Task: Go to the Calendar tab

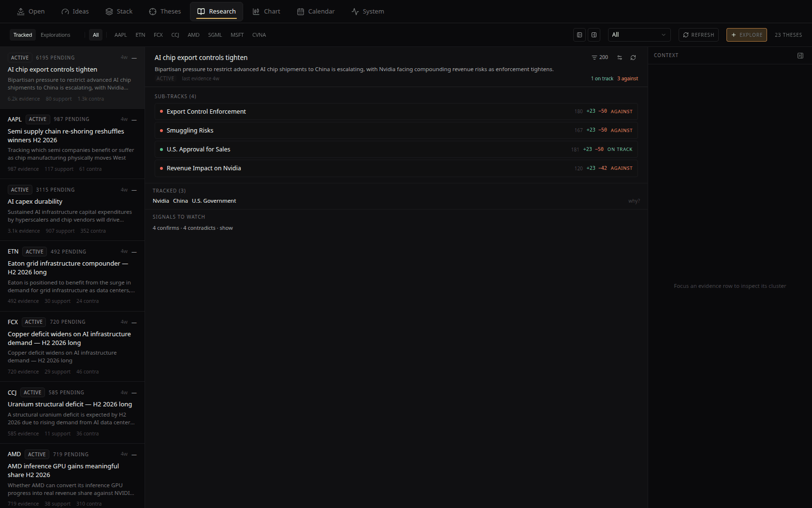Action: point(316,12)
